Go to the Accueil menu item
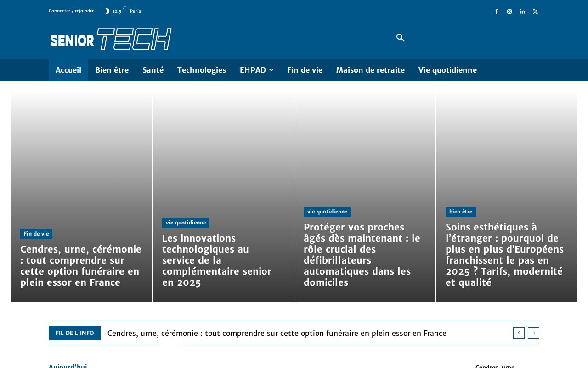 (68, 70)
